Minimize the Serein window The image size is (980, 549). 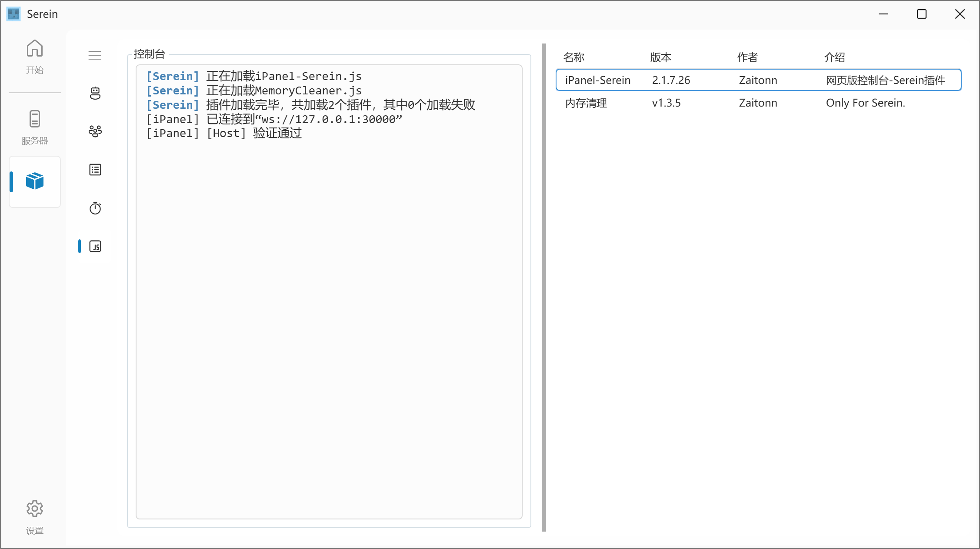coord(883,14)
